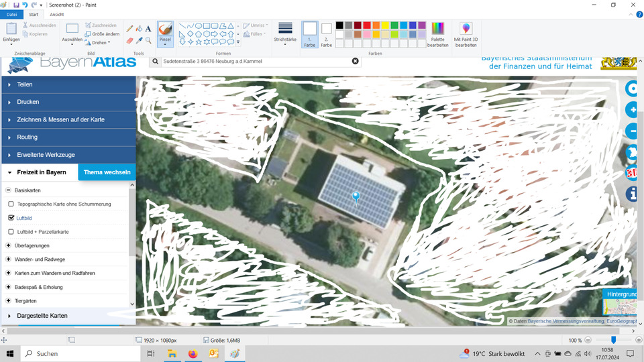Click Drucken in BayernAtlas sidebar
The width and height of the screenshot is (644, 362).
68,102
